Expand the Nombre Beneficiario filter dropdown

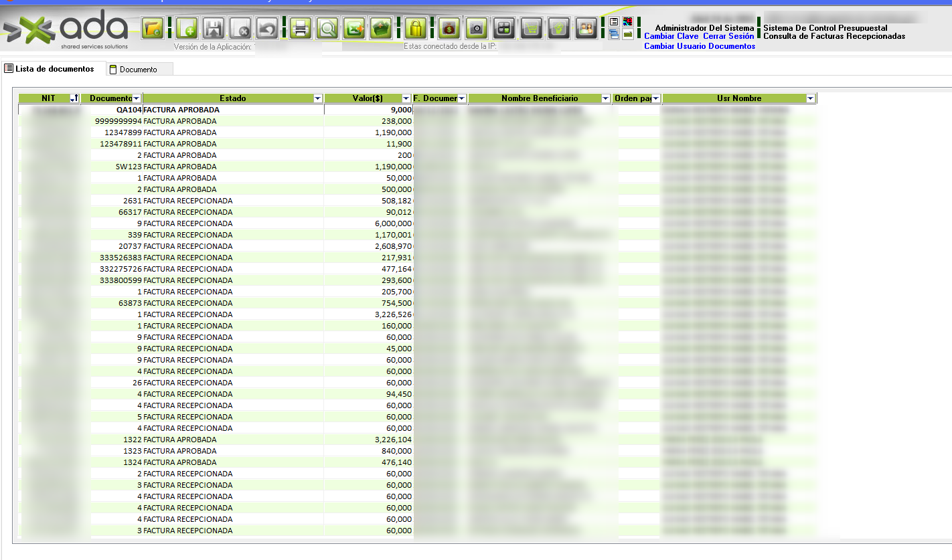[x=606, y=99]
